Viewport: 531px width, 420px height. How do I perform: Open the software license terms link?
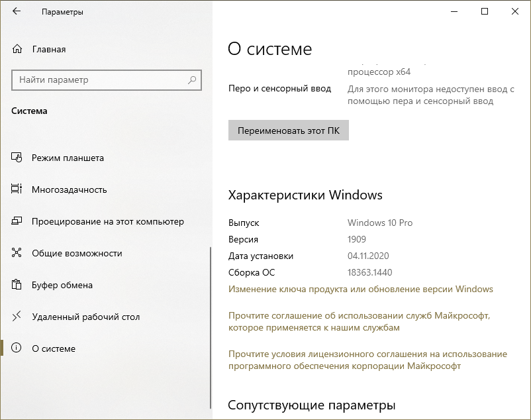pyautogui.click(x=367, y=360)
